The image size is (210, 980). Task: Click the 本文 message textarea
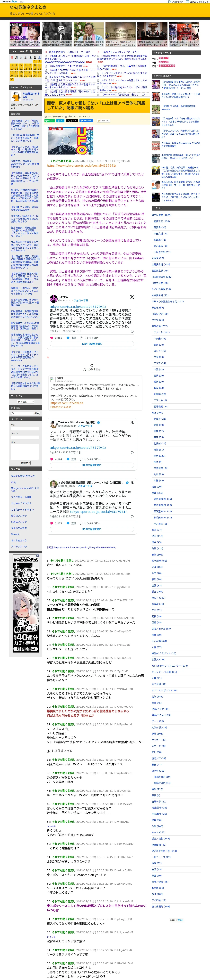(25, 452)
